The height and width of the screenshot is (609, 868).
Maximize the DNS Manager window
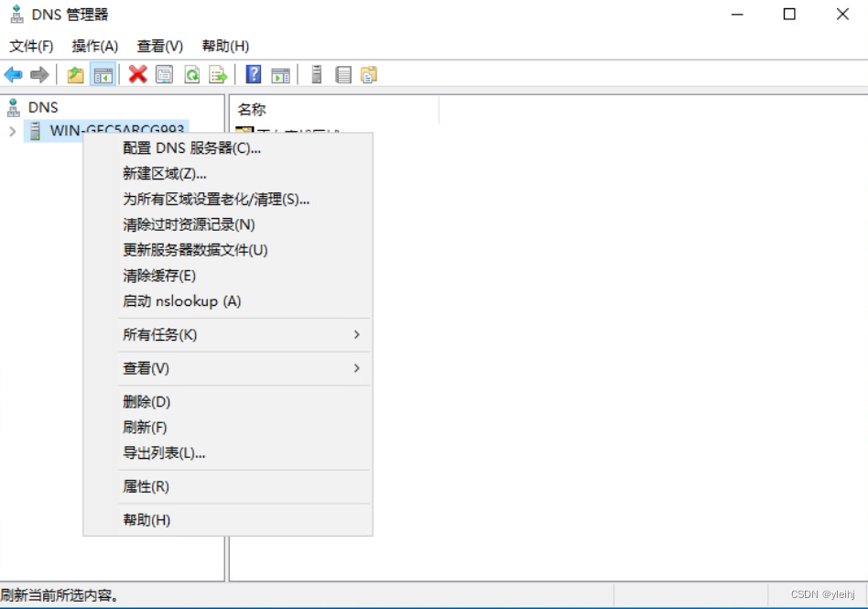pos(789,15)
